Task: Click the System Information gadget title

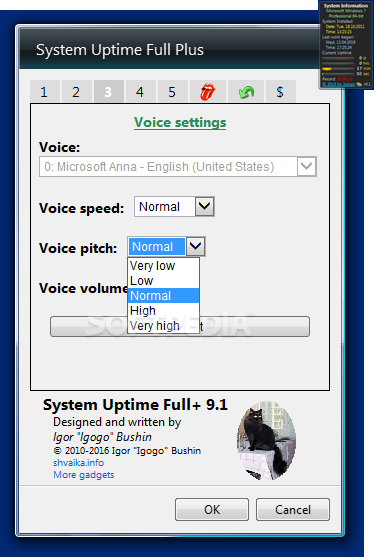Action: [x=346, y=6]
